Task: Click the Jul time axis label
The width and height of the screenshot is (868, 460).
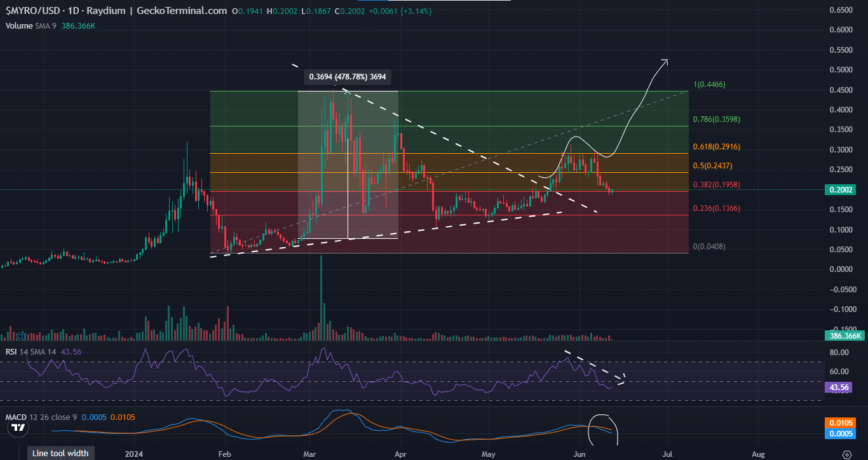Action: 668,454
